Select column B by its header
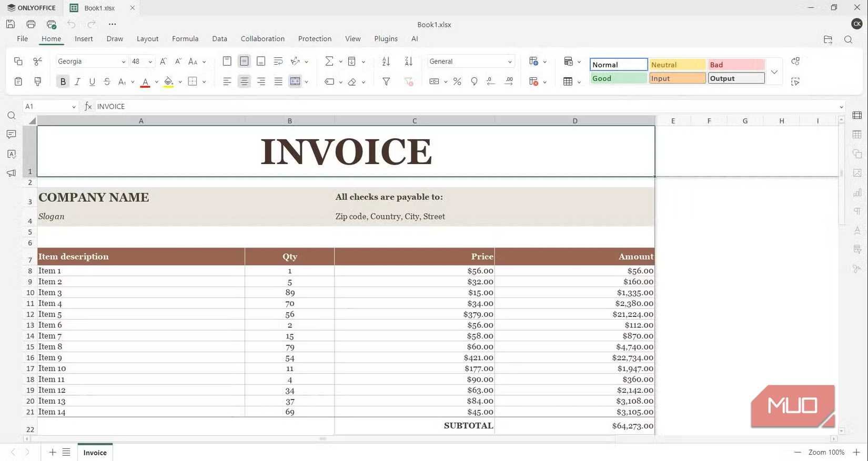The image size is (868, 461). click(x=289, y=121)
